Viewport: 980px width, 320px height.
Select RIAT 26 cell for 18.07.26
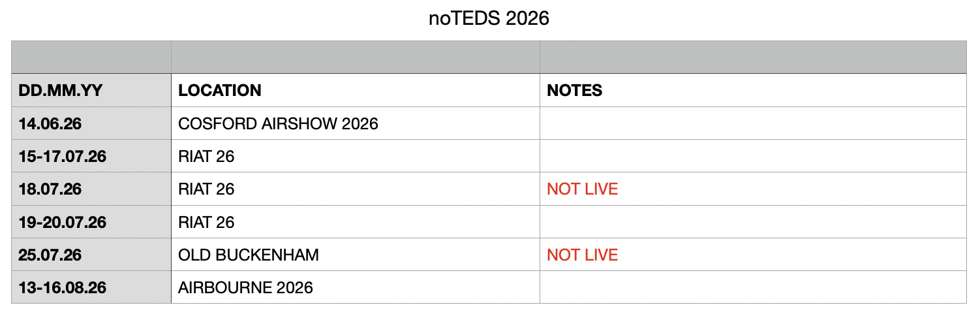click(x=206, y=189)
